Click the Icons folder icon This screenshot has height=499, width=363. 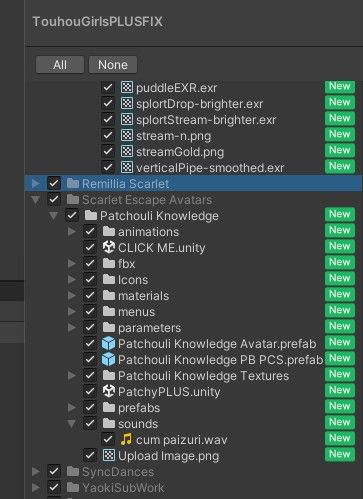(109, 279)
